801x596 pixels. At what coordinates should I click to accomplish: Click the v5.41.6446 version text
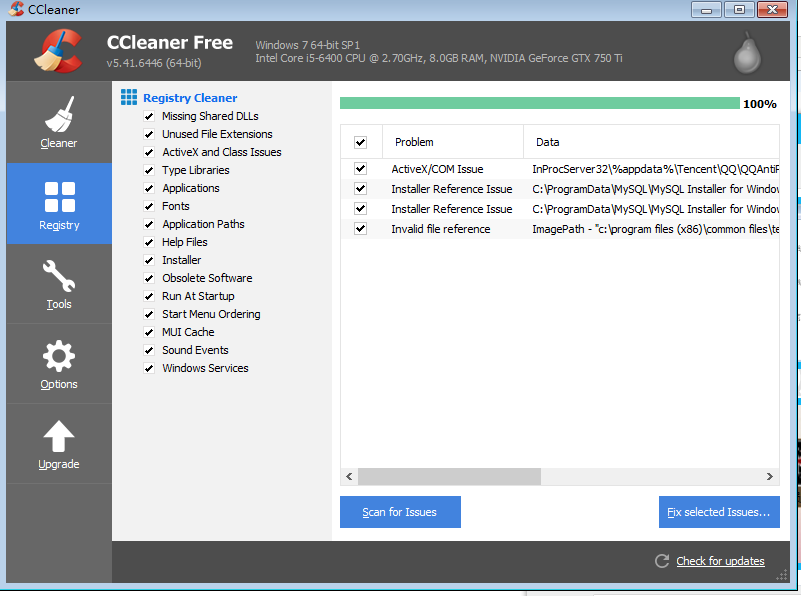click(x=154, y=63)
